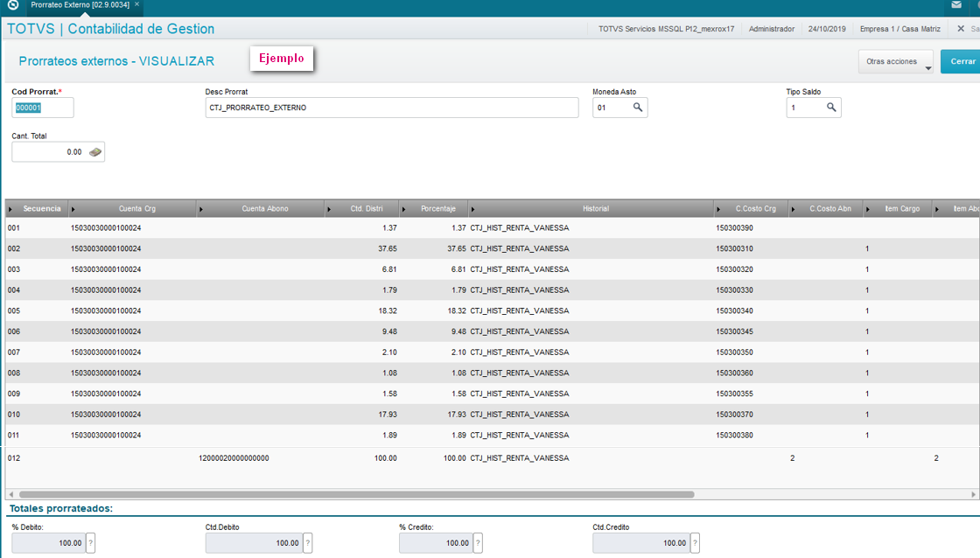Click C.Costo Crg cell 150300390
Screen dimensions: 980x558
pos(734,228)
